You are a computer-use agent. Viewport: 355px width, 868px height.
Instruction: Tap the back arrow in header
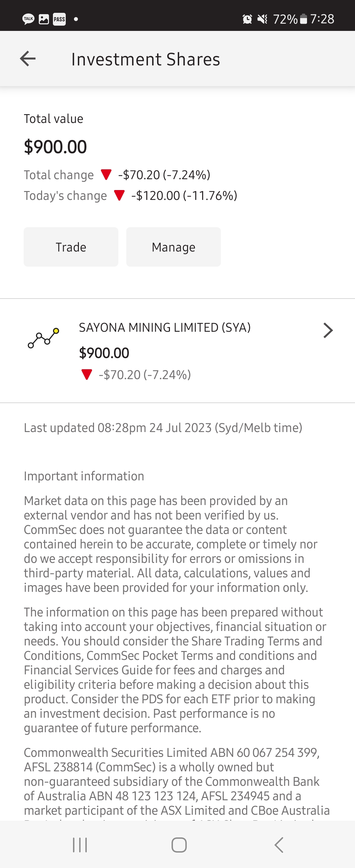click(x=28, y=59)
